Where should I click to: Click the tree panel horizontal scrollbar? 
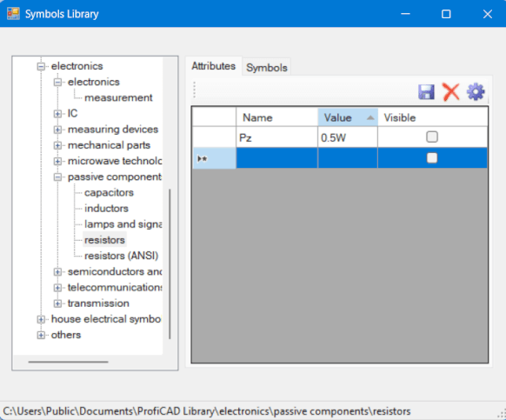click(x=68, y=362)
